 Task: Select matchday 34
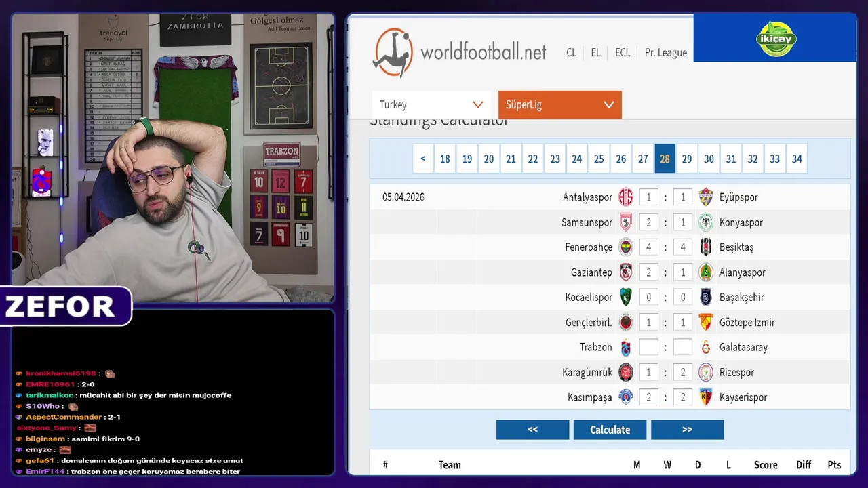pyautogui.click(x=797, y=159)
